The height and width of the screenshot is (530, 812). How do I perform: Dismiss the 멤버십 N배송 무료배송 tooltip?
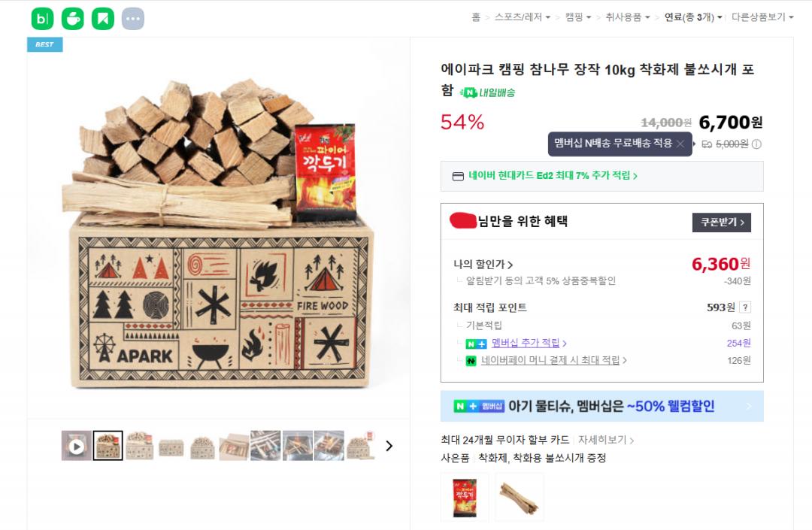point(680,144)
